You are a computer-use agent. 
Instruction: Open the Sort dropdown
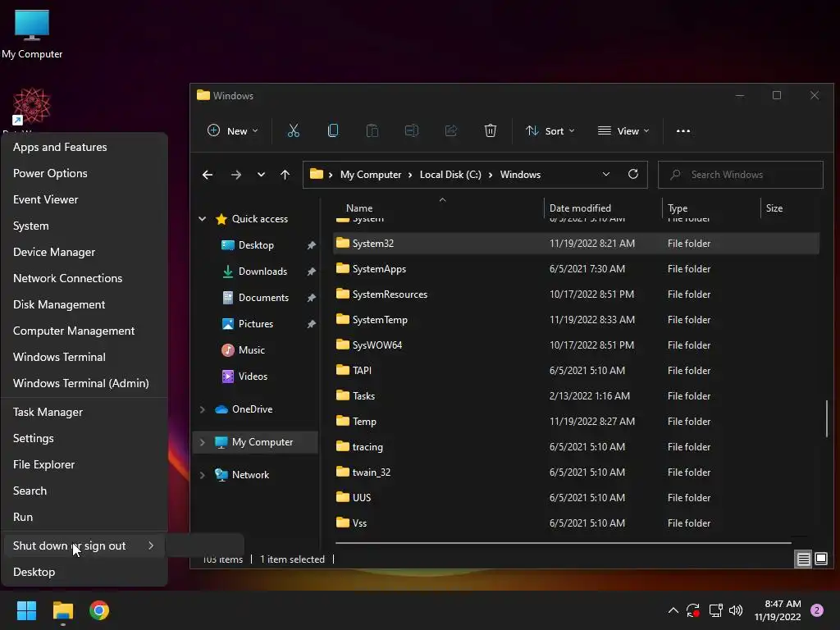[x=550, y=130]
